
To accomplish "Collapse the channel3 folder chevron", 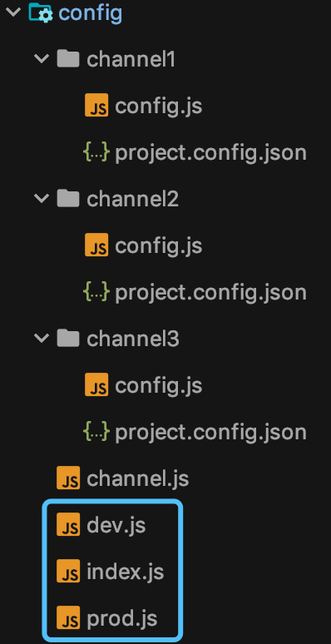I will tap(42, 339).
